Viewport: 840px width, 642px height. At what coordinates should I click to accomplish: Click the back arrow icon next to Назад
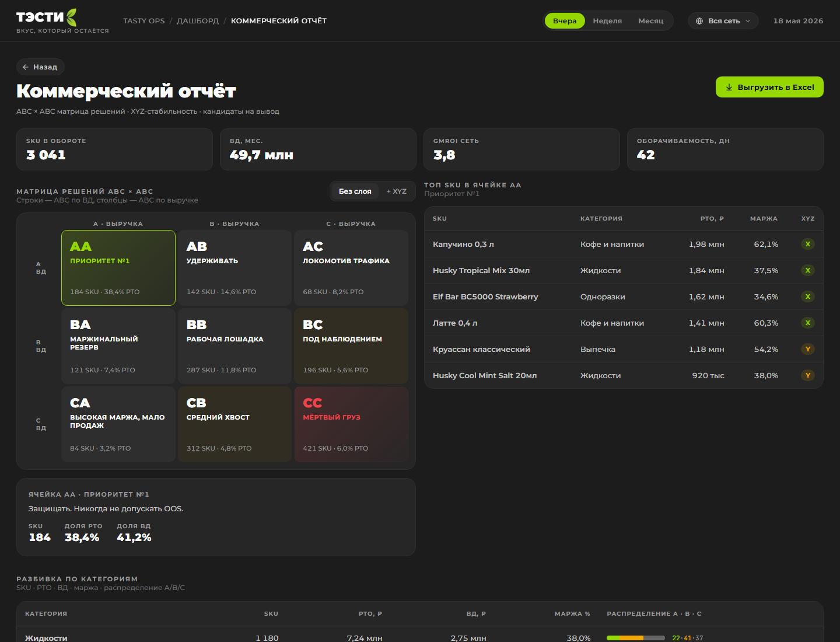[26, 67]
